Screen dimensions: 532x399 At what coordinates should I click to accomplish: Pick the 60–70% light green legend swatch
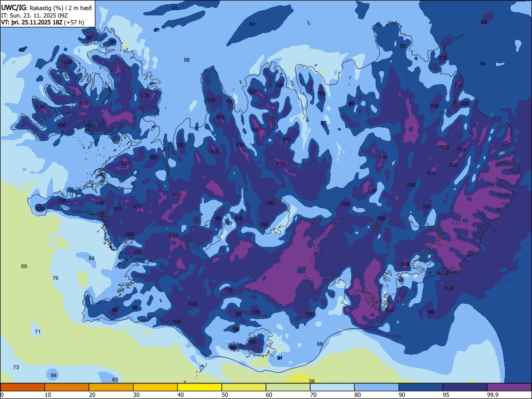[288, 387]
